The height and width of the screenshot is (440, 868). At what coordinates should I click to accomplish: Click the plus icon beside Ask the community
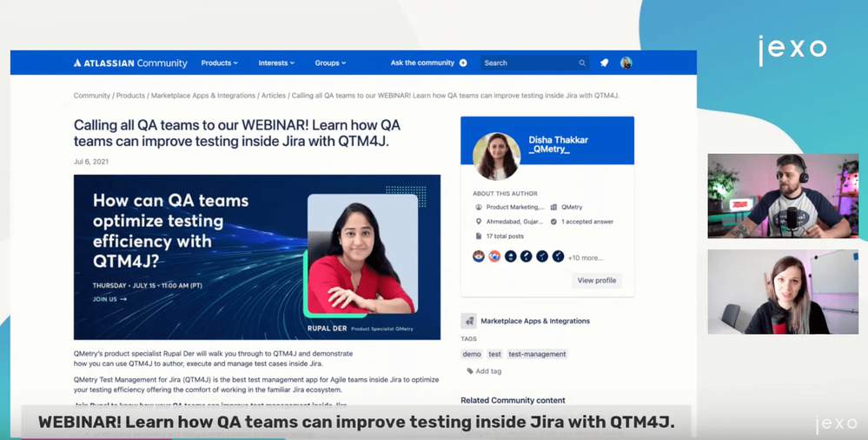(463, 63)
